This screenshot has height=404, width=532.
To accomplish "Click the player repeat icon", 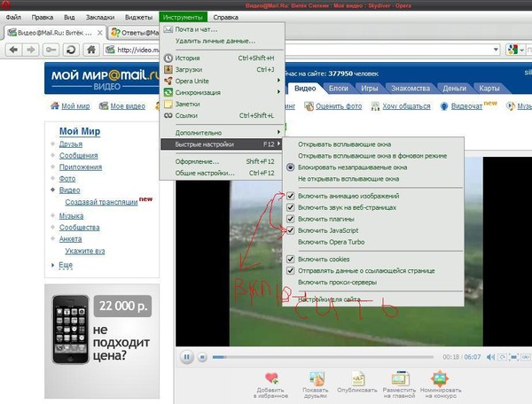I will (502, 357).
